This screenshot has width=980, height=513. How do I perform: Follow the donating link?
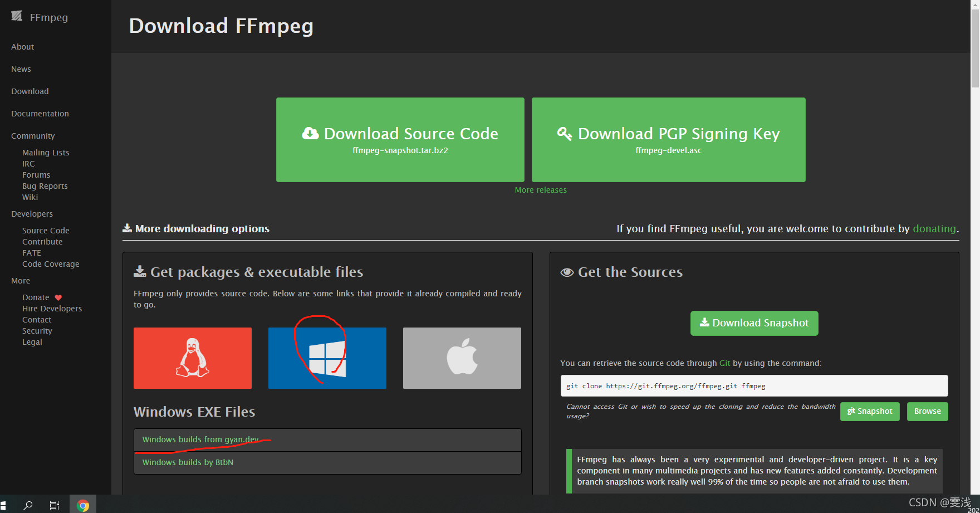pos(934,228)
